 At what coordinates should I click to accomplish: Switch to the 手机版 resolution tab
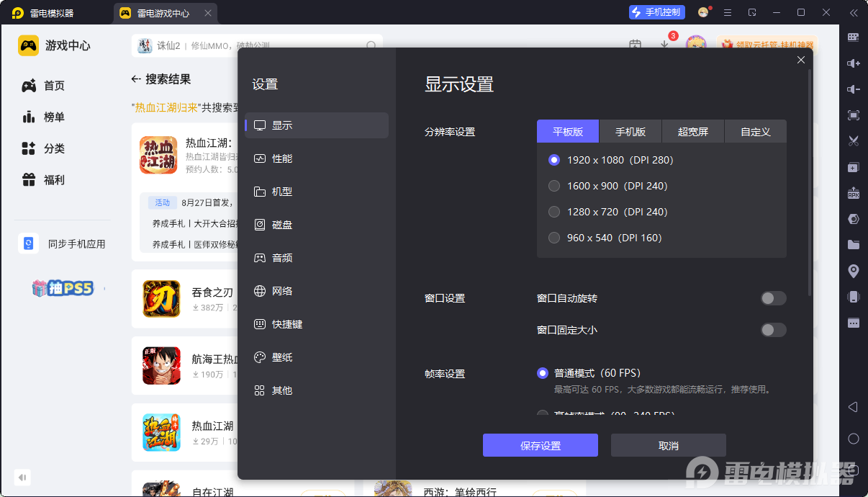pyautogui.click(x=630, y=131)
